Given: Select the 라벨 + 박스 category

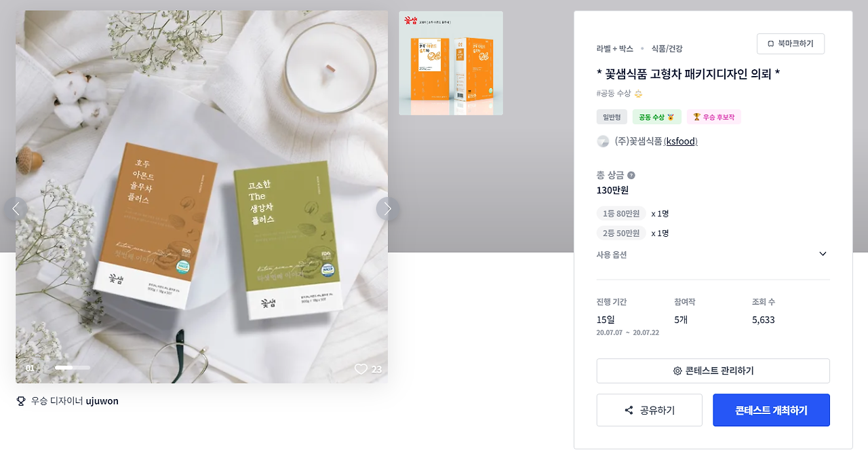Looking at the screenshot, I should coord(615,49).
